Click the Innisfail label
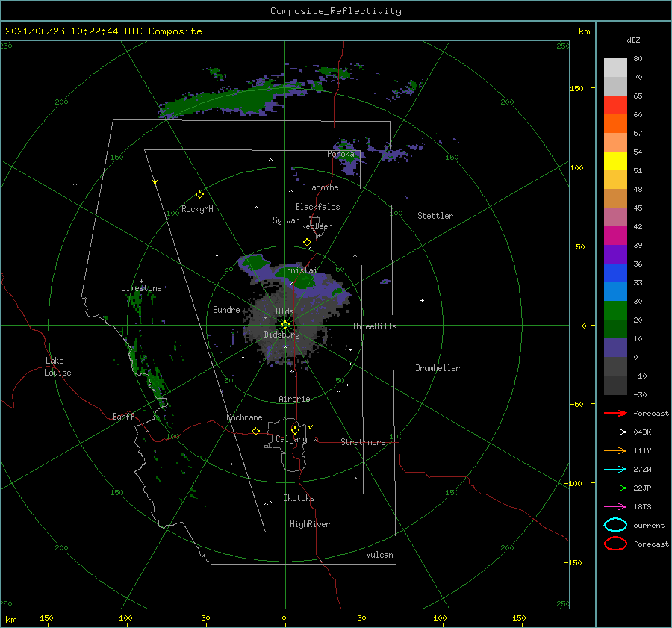This screenshot has height=628, width=672. pyautogui.click(x=302, y=270)
